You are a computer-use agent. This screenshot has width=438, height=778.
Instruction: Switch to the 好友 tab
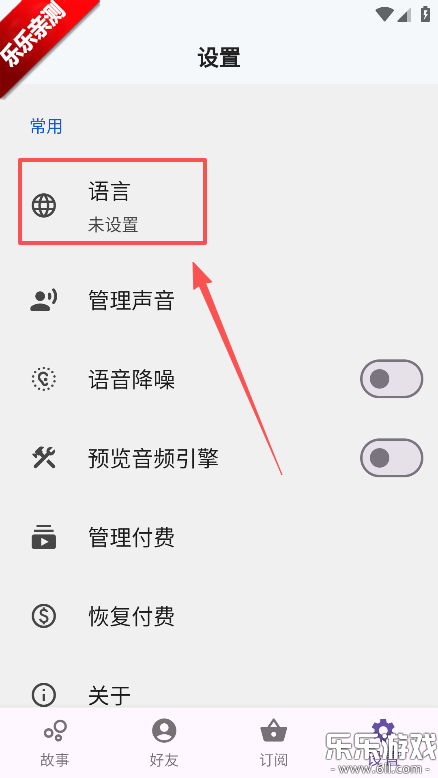164,743
